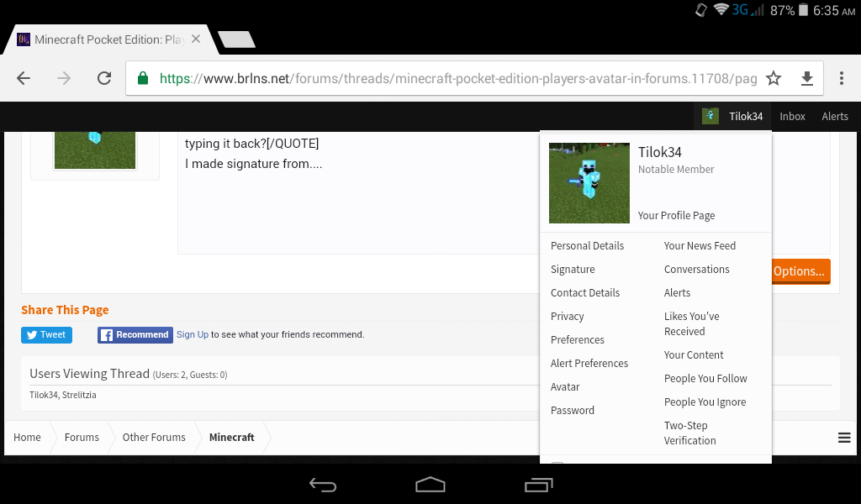
Task: Open People You Follow
Action: point(705,378)
